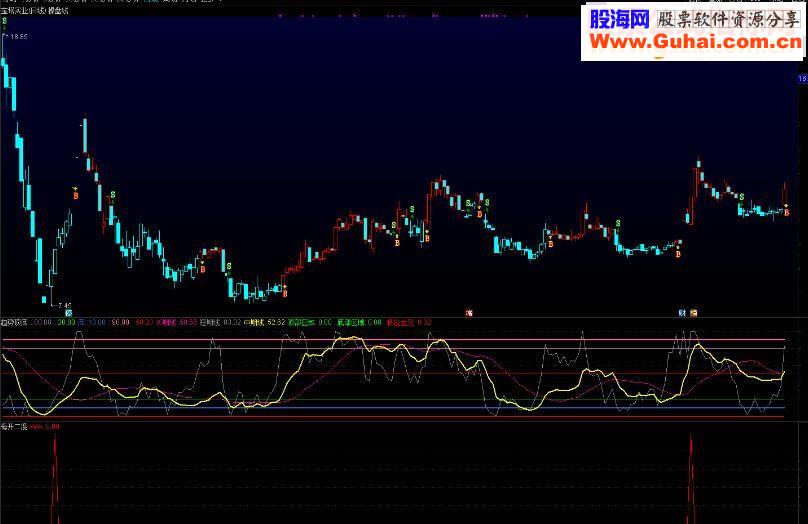Open the blue 财 finance icon on the time axis

(682, 312)
